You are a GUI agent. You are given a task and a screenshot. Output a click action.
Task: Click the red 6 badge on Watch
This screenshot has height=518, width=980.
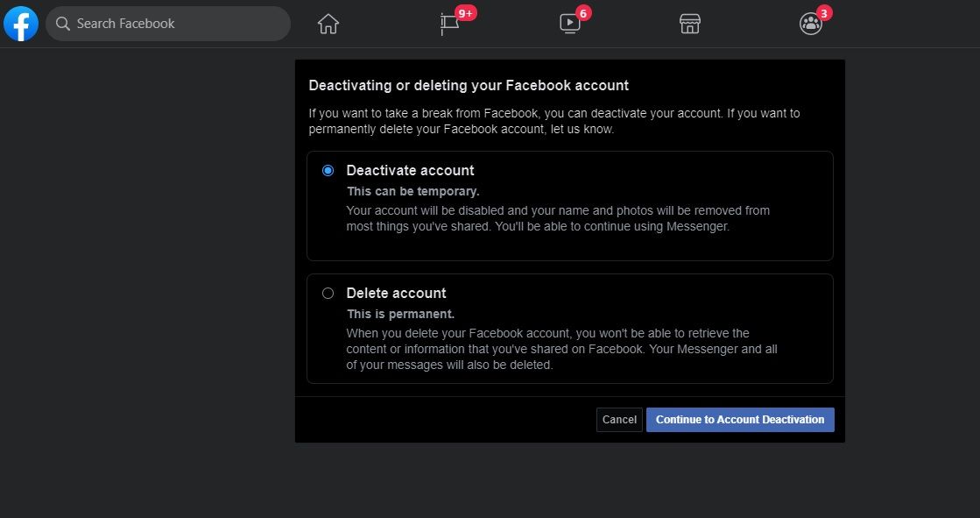[x=585, y=12]
